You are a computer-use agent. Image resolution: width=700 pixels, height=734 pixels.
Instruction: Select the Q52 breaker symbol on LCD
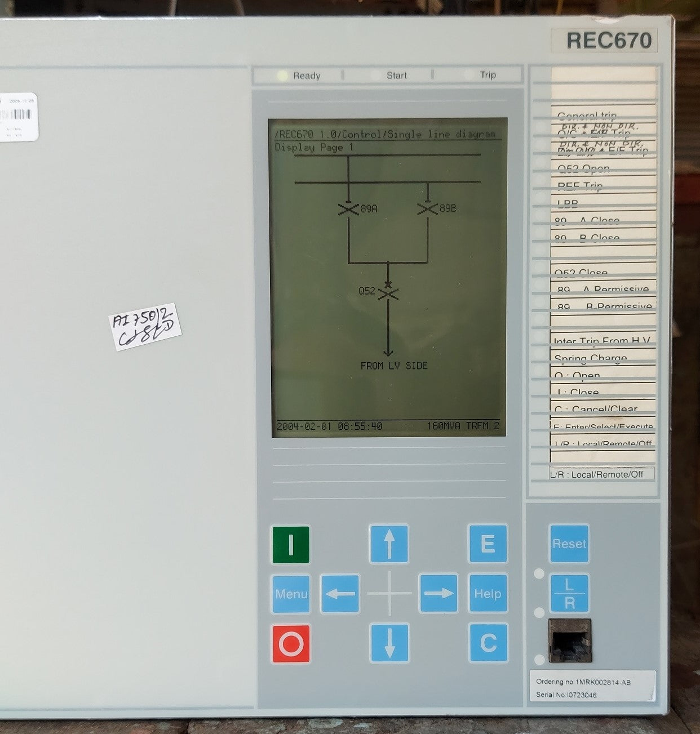388,292
